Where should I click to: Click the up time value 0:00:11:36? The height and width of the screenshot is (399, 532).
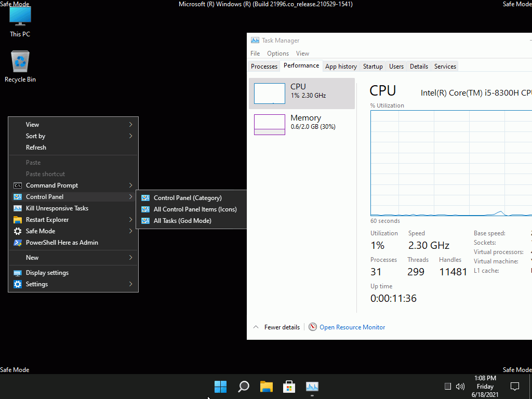[393, 299]
